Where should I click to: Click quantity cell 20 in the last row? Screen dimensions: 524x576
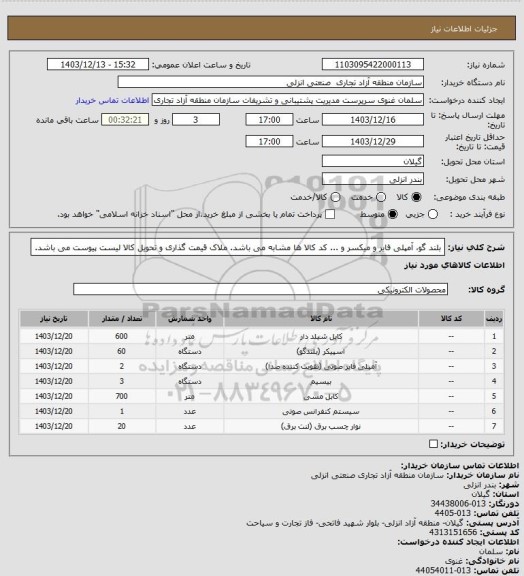(x=122, y=426)
